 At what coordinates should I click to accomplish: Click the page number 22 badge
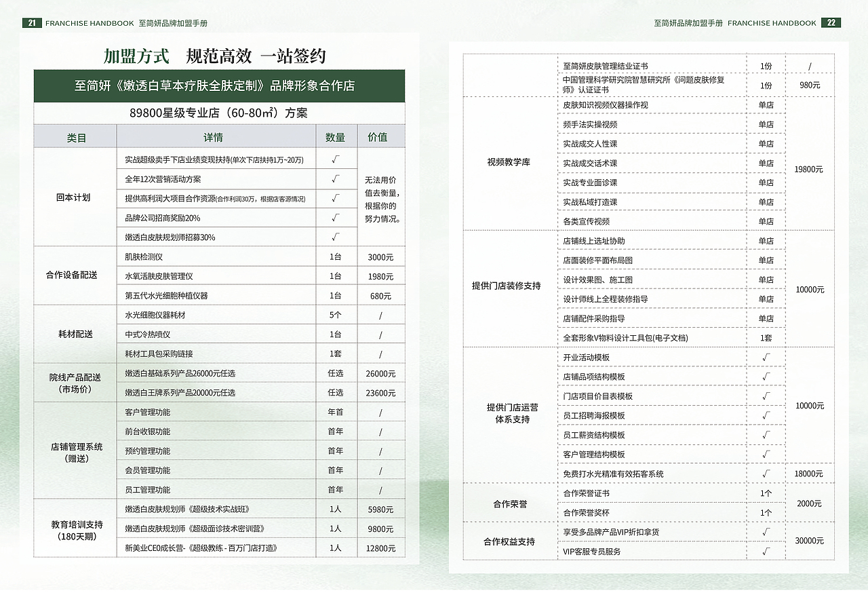click(831, 23)
